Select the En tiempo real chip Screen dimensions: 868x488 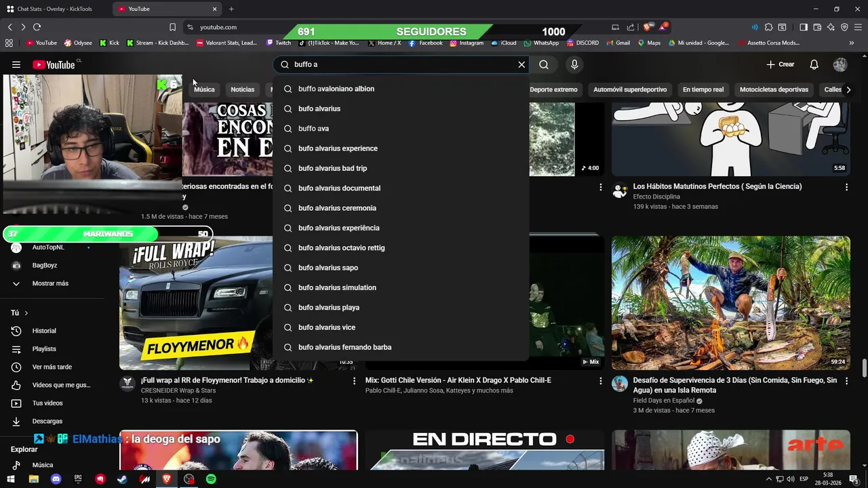703,89
